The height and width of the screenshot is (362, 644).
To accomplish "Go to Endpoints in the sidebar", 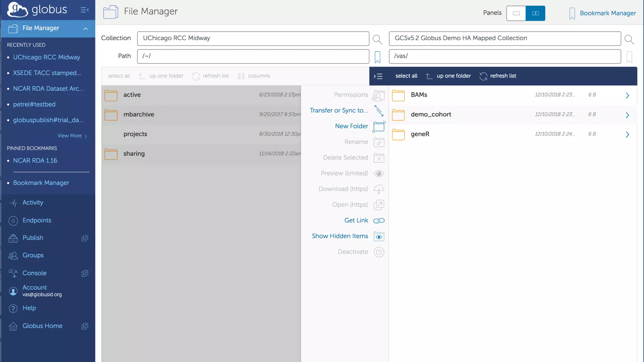I will 36,221.
